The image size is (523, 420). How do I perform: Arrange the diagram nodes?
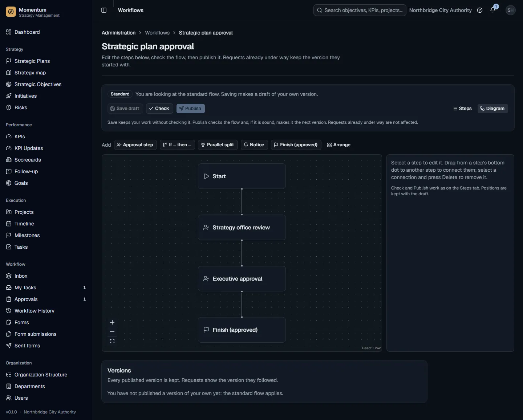(339, 145)
